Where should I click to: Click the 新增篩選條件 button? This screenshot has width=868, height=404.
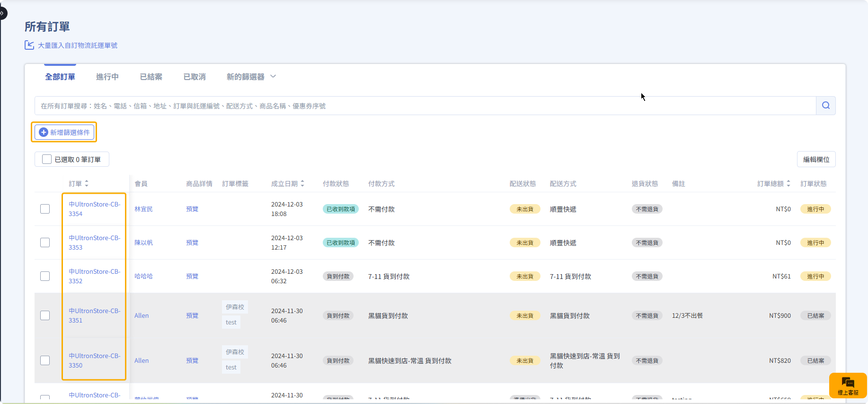click(64, 132)
